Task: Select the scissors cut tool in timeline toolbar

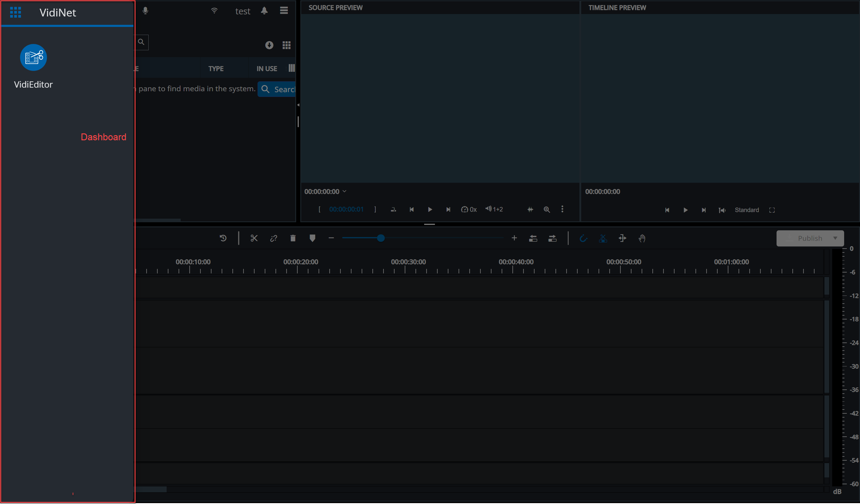Action: [x=254, y=238]
